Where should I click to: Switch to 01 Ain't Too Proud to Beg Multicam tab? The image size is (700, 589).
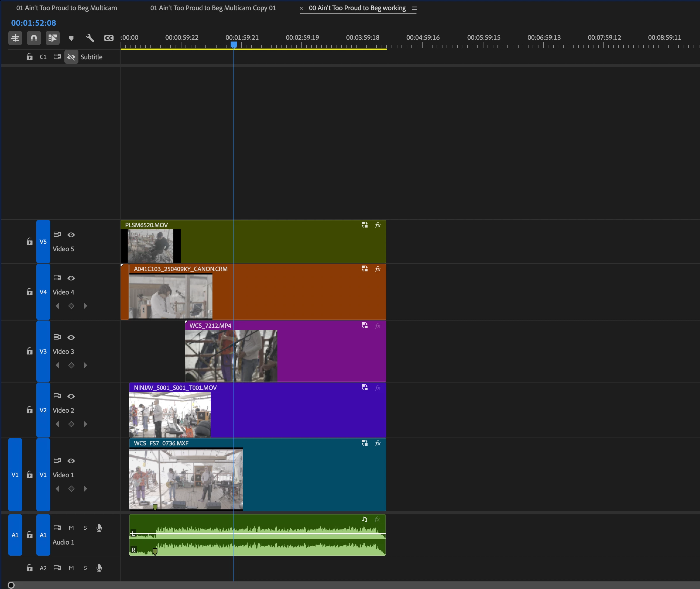(x=66, y=8)
